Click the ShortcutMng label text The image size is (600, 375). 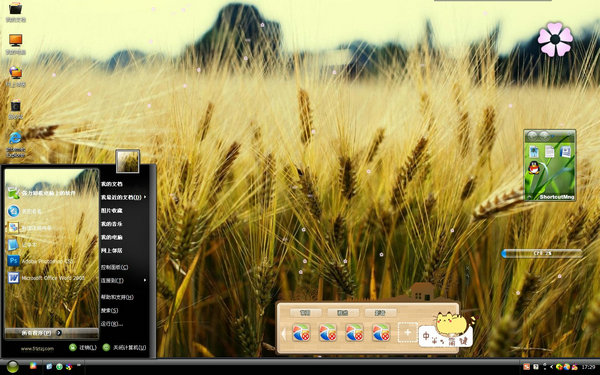coord(557,197)
